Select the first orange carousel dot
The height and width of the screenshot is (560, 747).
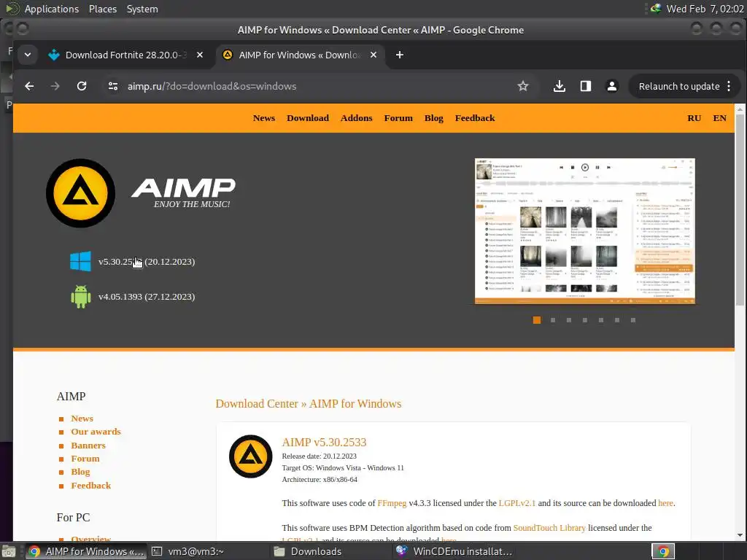[x=536, y=320]
